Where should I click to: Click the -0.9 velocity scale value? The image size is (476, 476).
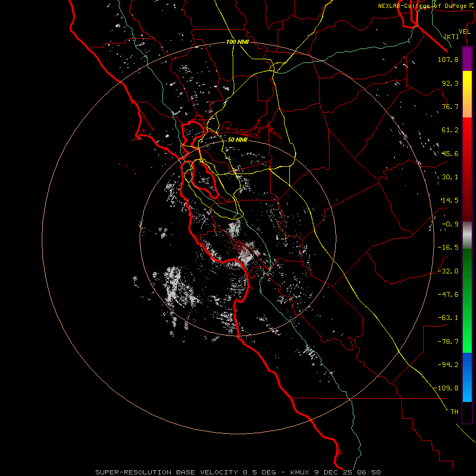(450, 224)
